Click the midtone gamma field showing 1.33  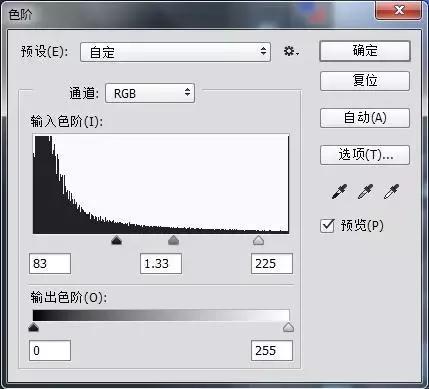pyautogui.click(x=161, y=264)
